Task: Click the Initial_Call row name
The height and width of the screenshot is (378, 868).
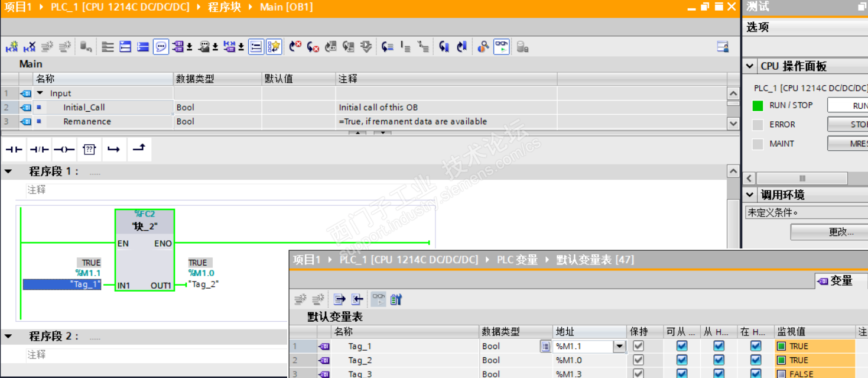Action: pyautogui.click(x=84, y=107)
